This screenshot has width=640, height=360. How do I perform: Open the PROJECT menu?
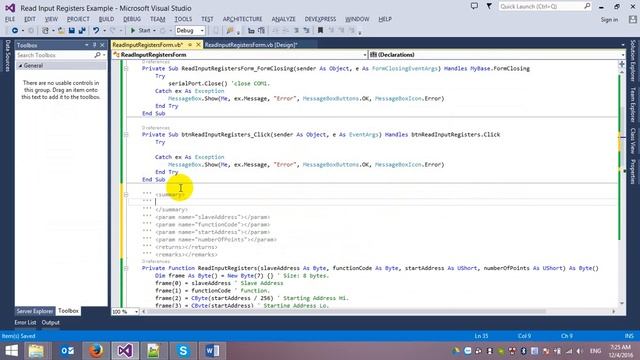(78, 19)
